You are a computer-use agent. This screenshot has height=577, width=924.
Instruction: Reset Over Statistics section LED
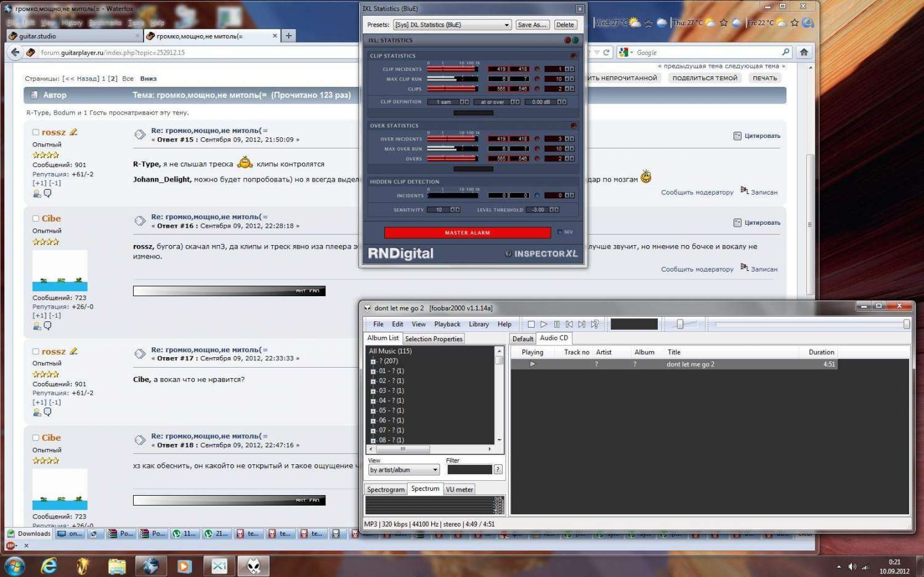click(x=573, y=126)
